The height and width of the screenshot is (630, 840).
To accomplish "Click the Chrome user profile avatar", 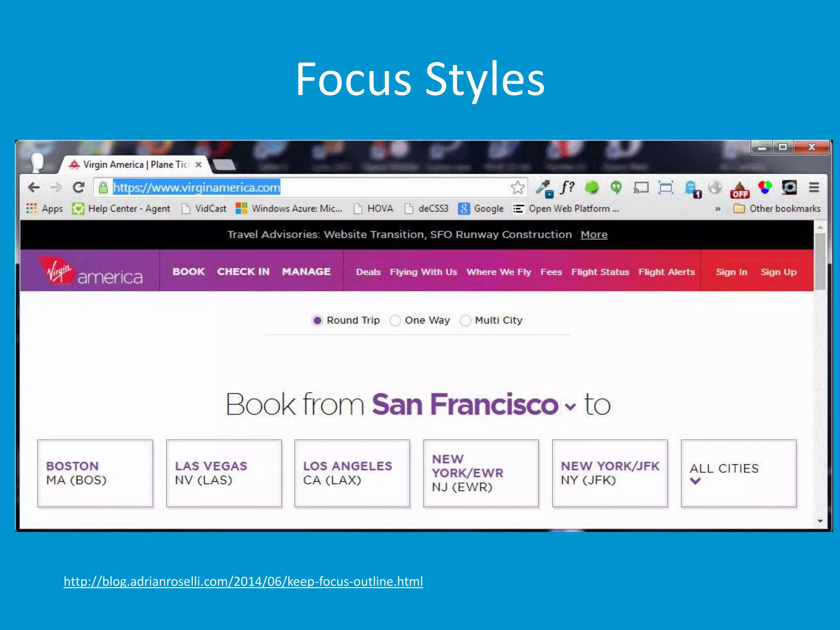I will (x=37, y=162).
